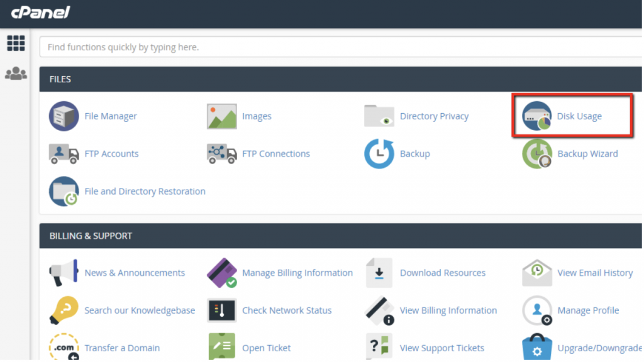This screenshot has height=362, width=644.
Task: Open the FTP Accounts truck icon
Action: click(64, 154)
